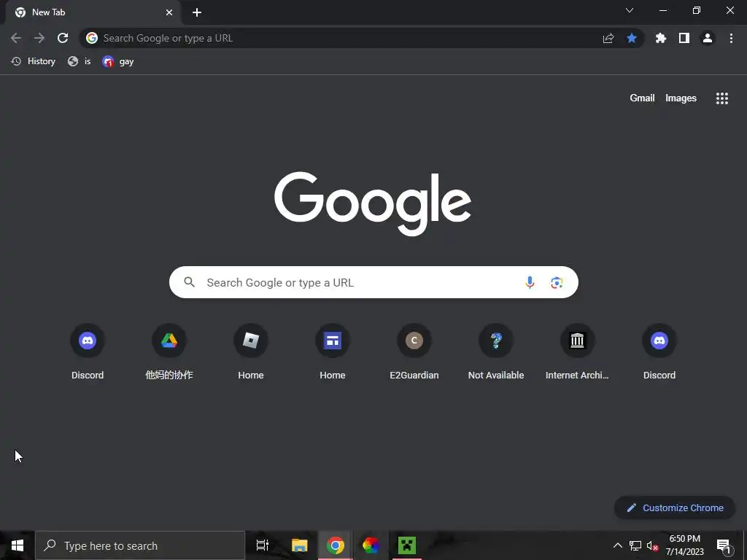The image size is (747, 560).
Task: Open the Internet Archive shortcut
Action: 578,352
